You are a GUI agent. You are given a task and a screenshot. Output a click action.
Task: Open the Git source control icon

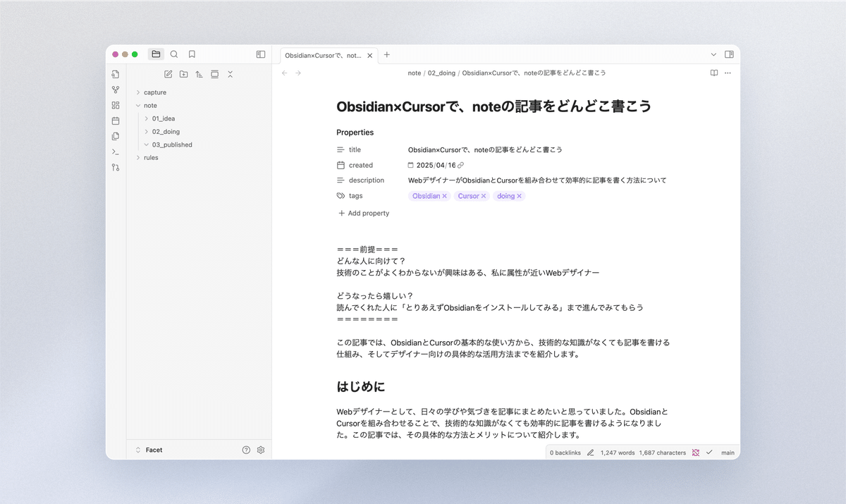tap(115, 167)
